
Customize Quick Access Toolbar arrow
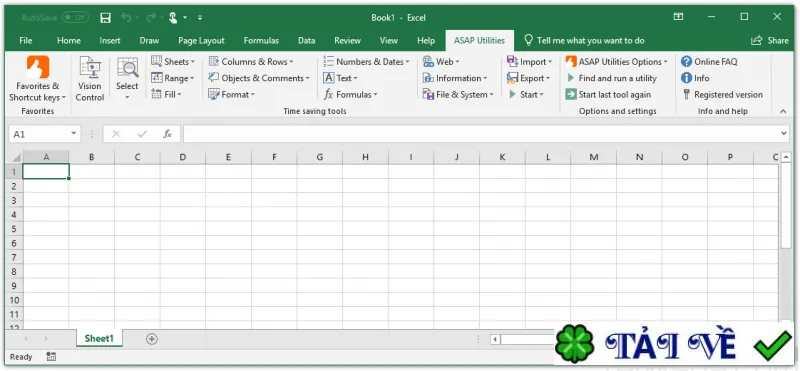tap(200, 18)
